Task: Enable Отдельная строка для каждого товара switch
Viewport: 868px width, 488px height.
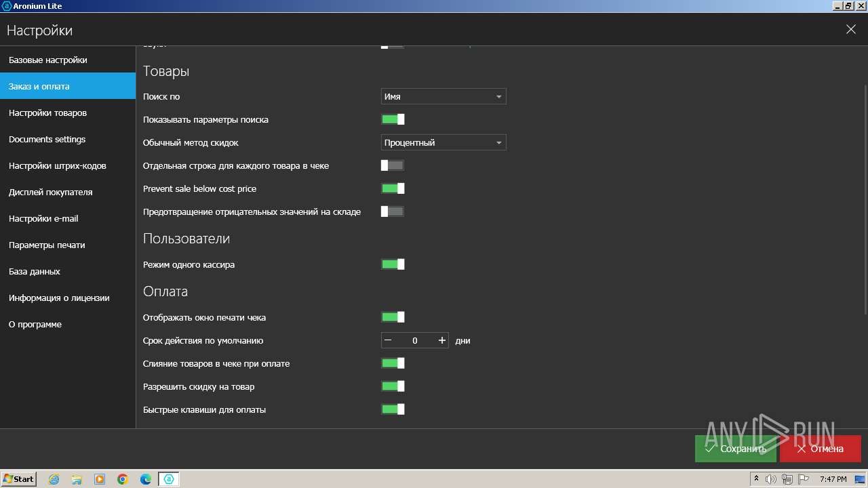Action: [x=393, y=165]
